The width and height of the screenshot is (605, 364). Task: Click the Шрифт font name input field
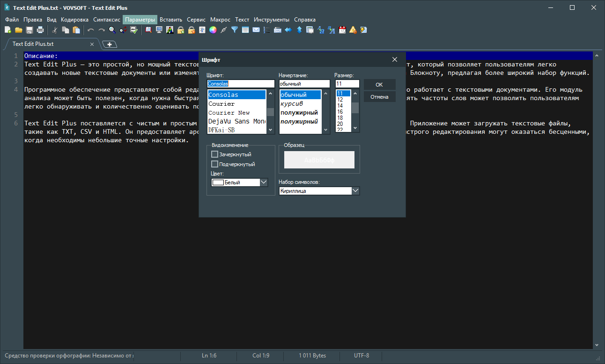(241, 84)
